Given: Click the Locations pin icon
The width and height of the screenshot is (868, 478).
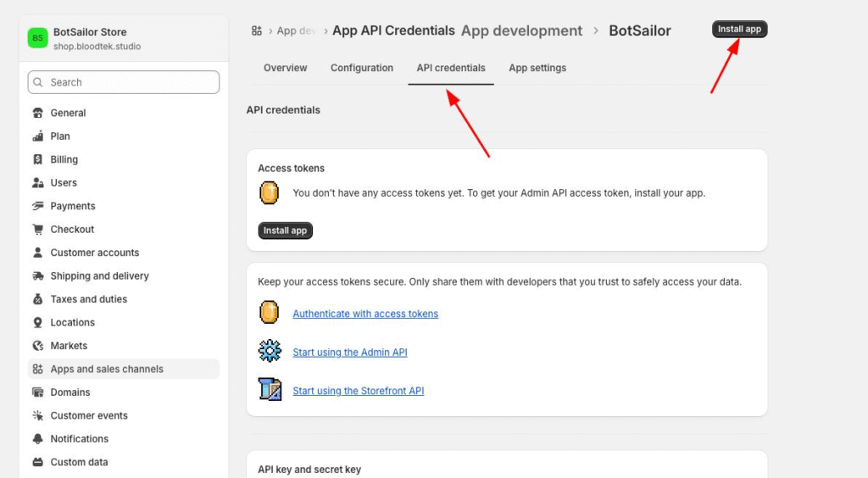Looking at the screenshot, I should 37,322.
